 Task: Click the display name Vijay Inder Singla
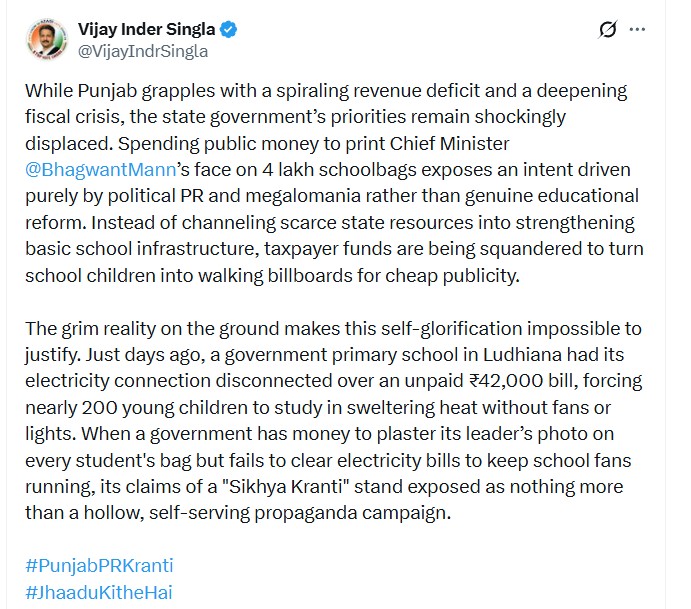(x=146, y=30)
